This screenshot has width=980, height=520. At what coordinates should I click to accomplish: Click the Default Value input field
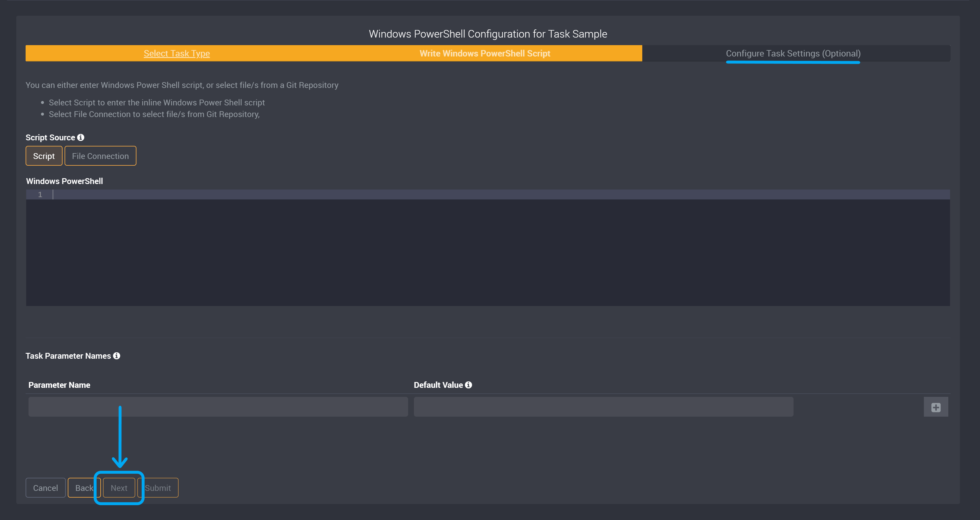pos(603,407)
